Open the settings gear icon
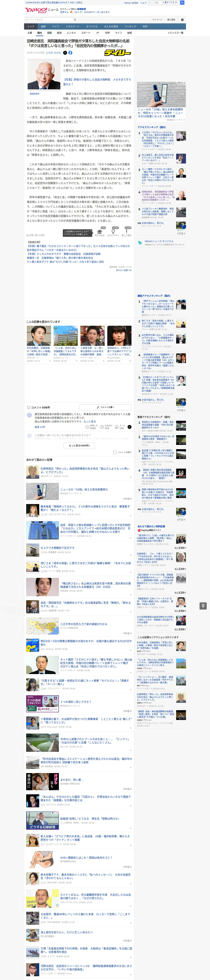210x980 pixels. [182, 20]
